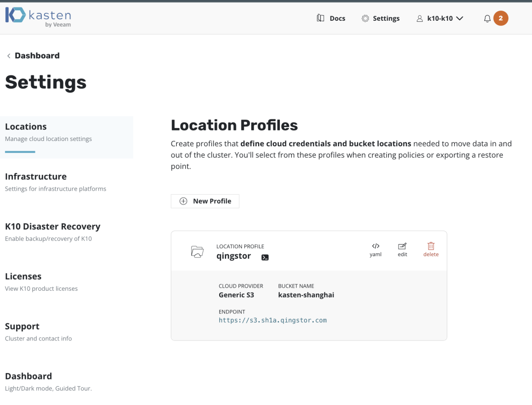Viewport: 532px width, 405px height.
Task: Click the ENDPOINT label
Action: [232, 312]
